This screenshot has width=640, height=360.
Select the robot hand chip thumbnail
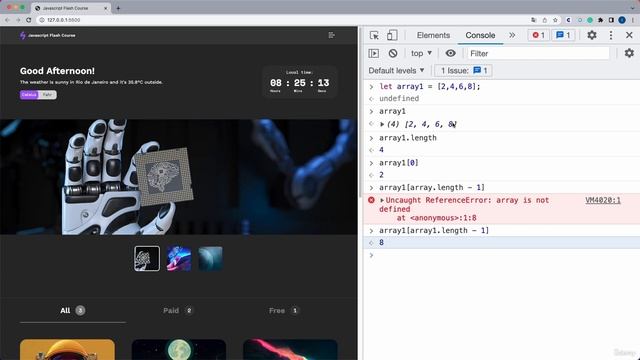tap(147, 258)
